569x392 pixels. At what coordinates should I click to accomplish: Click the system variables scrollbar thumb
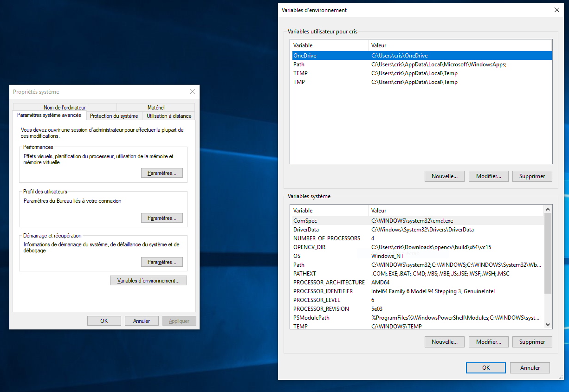pos(548,253)
